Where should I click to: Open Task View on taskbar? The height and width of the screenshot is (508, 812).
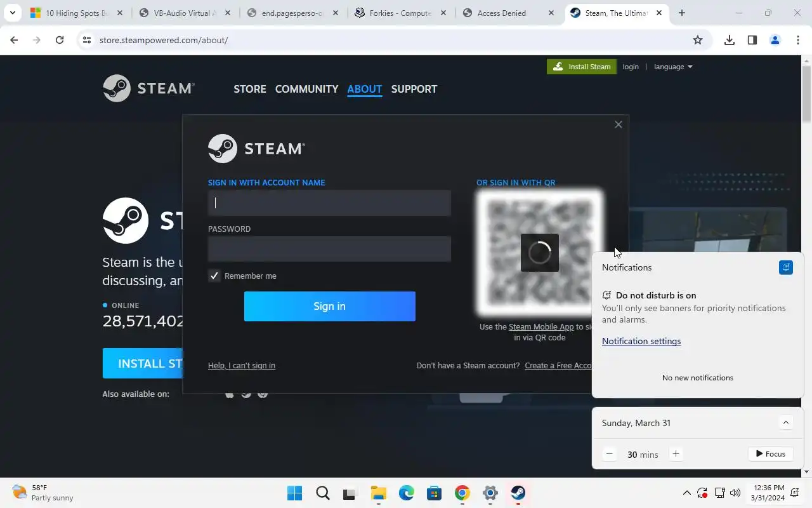point(351,493)
